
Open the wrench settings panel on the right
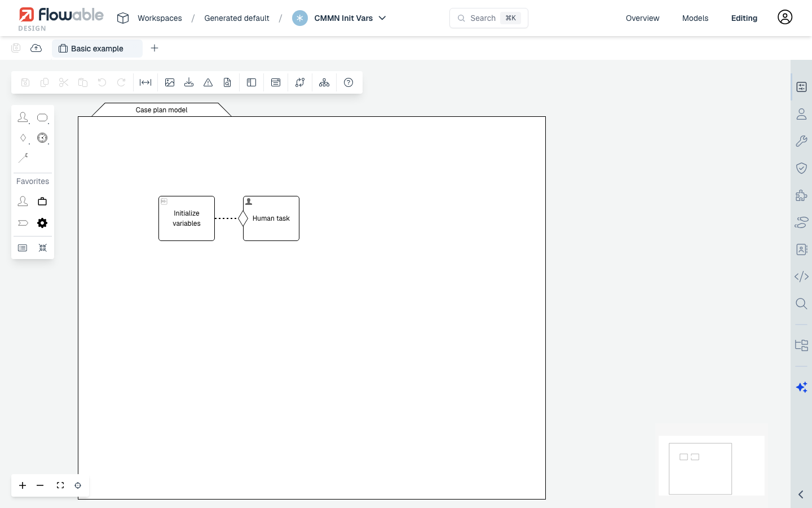(801, 141)
